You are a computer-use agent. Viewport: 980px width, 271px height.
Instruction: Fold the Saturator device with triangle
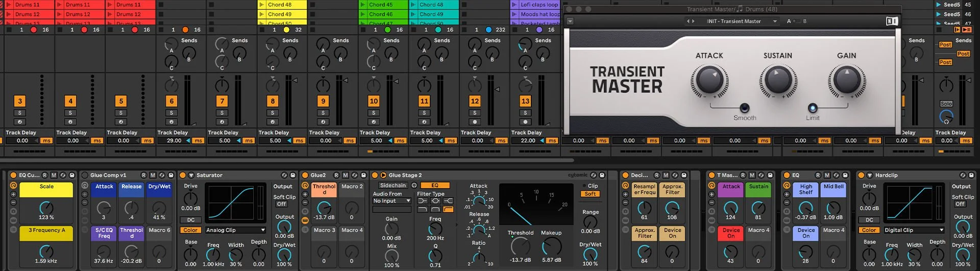click(191, 175)
